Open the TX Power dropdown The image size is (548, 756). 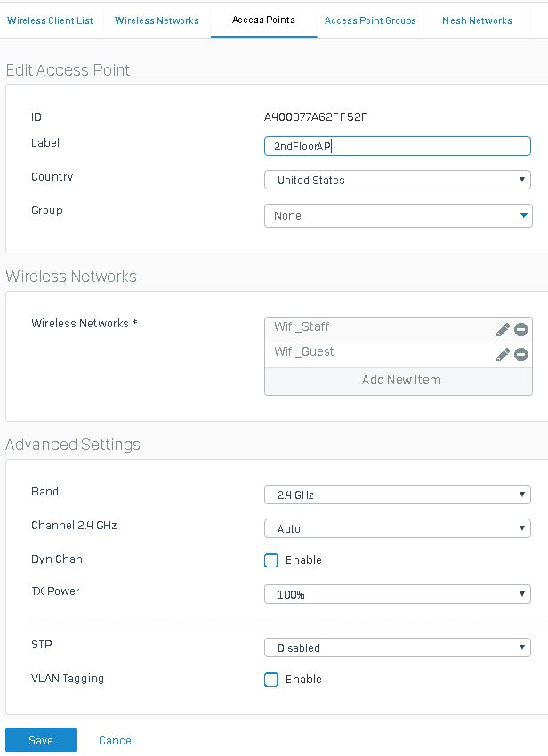[x=397, y=594]
